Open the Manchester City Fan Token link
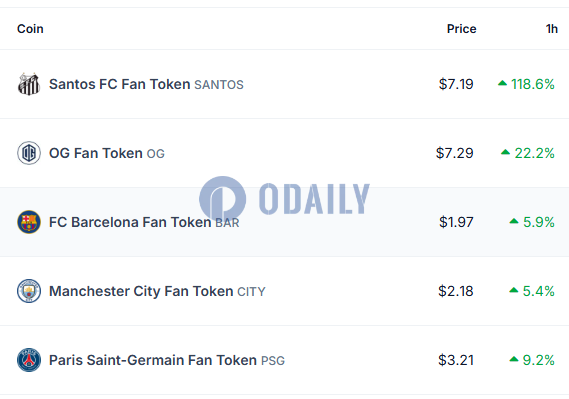Screen dimensions: 569x399 point(141,291)
